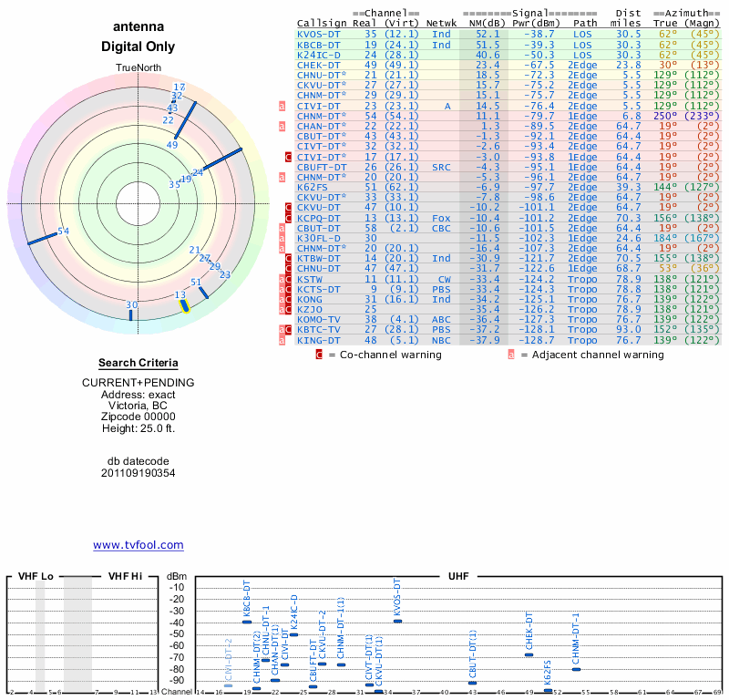Click the Callsign column header

click(322, 24)
